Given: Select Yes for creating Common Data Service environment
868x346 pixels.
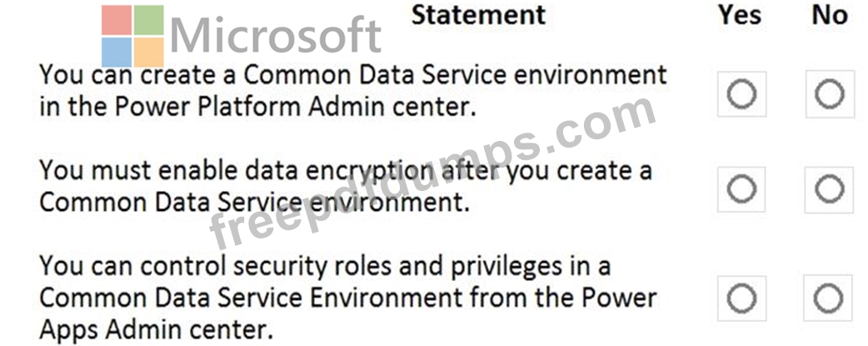Looking at the screenshot, I should click(741, 94).
